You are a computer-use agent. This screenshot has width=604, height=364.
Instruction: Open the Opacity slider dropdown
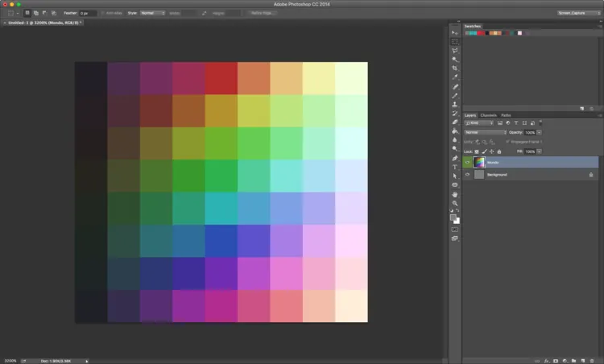pos(540,133)
